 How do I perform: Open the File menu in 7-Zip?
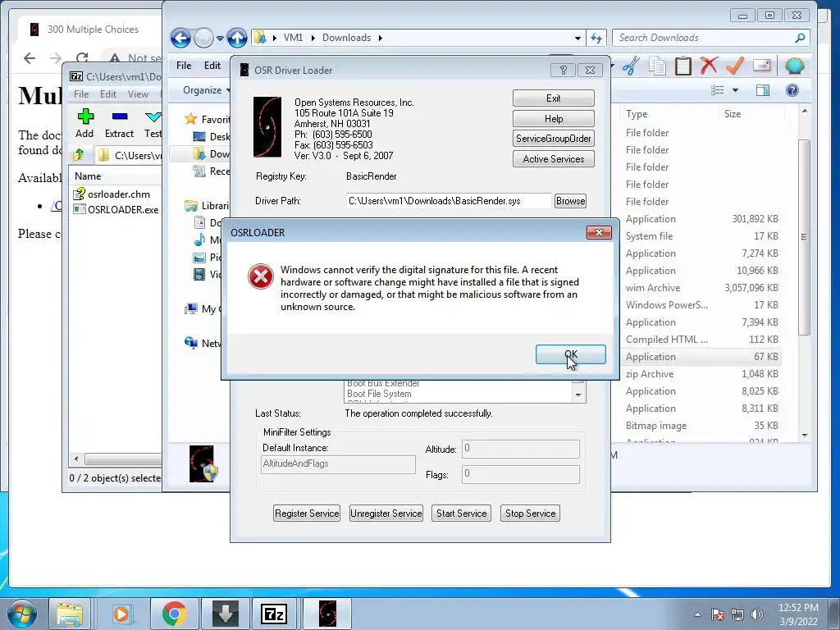(x=81, y=94)
